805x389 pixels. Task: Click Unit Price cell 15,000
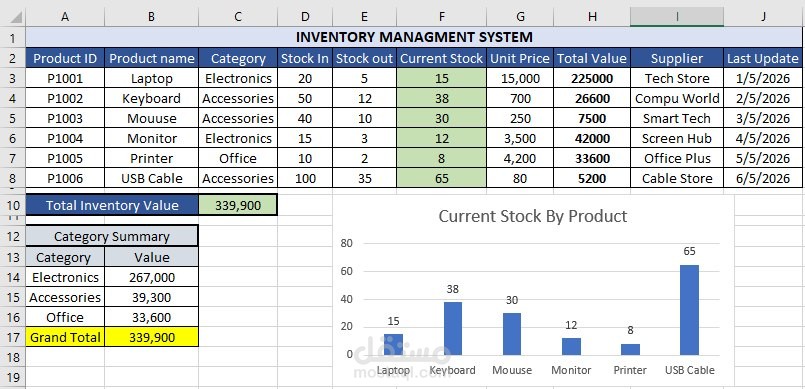tap(520, 79)
